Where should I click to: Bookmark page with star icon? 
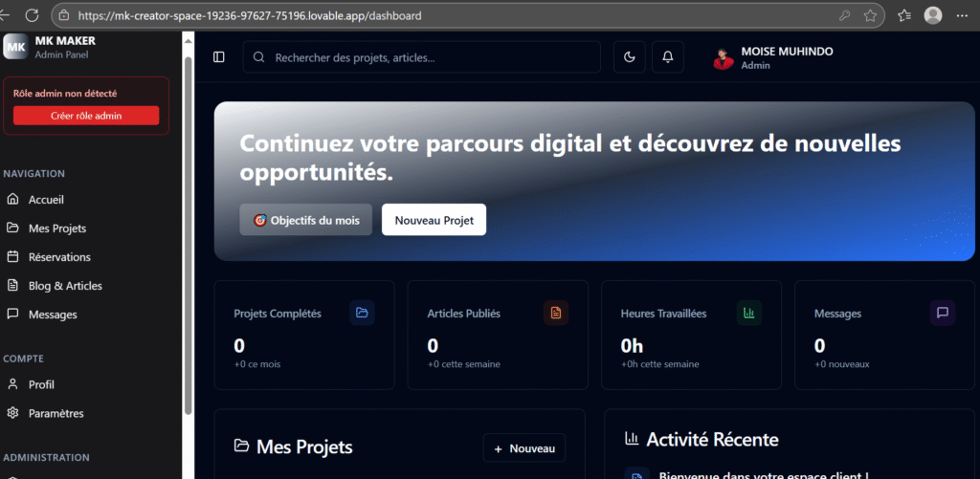coord(870,15)
